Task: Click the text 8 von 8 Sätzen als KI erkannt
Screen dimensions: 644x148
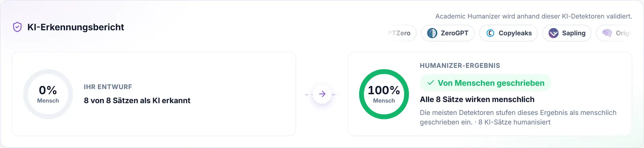Action: pyautogui.click(x=137, y=100)
